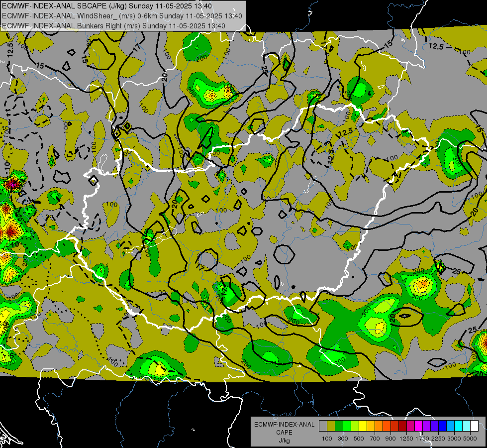Click the amber legend swatch before 700
Image resolution: width=487 pixels, height=448 pixels.
click(371, 426)
